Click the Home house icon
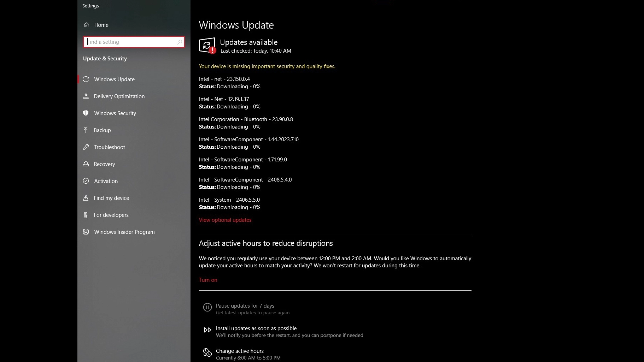Viewport: 644px width, 362px height. click(x=86, y=25)
